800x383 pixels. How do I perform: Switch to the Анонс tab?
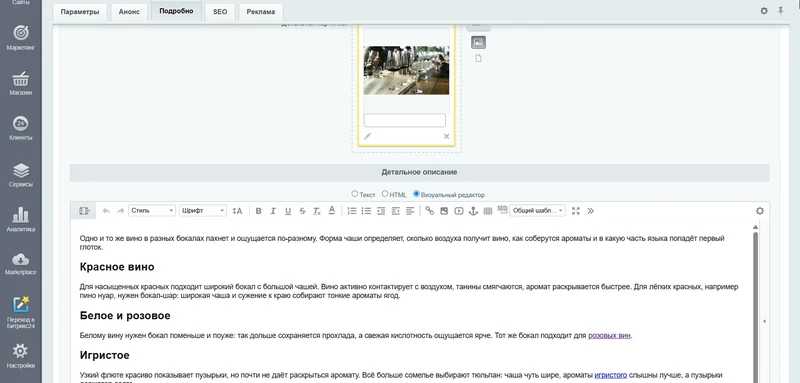point(129,12)
